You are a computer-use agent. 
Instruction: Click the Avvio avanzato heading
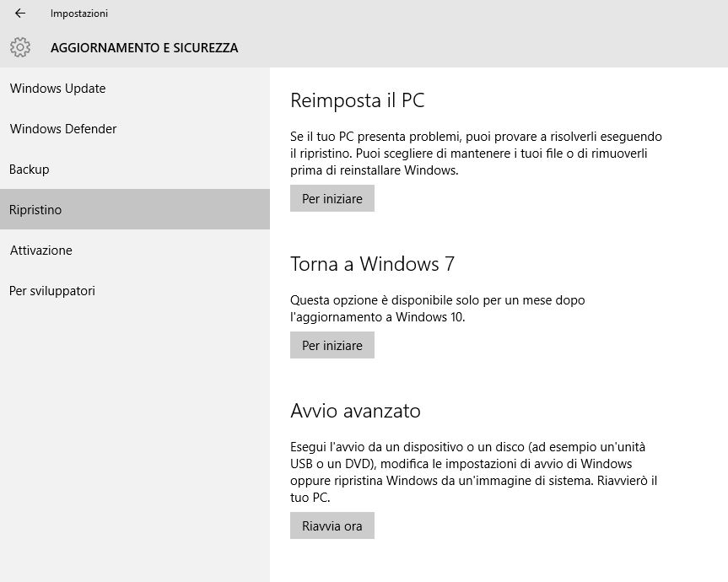(356, 411)
